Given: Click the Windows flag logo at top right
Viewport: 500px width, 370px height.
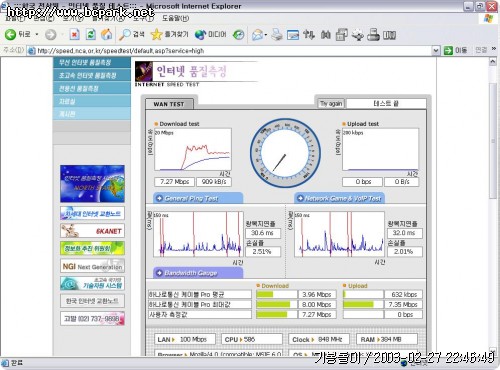Looking at the screenshot, I should tap(489, 18).
